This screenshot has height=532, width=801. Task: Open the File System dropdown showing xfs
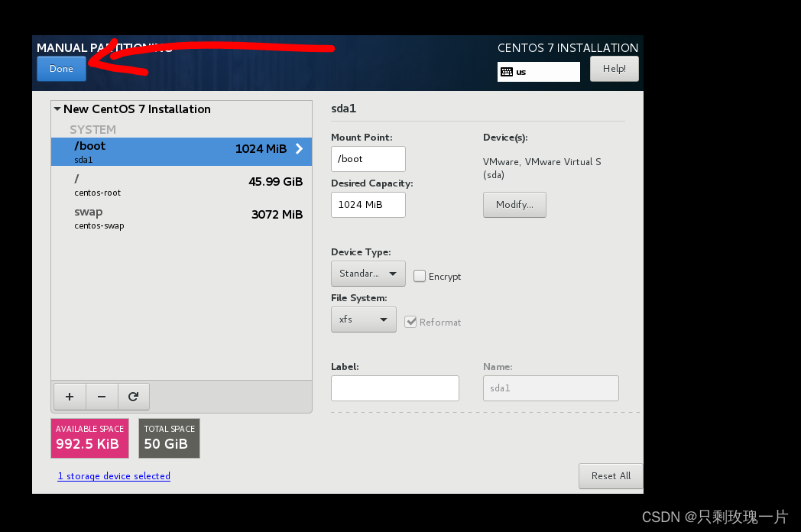364,320
